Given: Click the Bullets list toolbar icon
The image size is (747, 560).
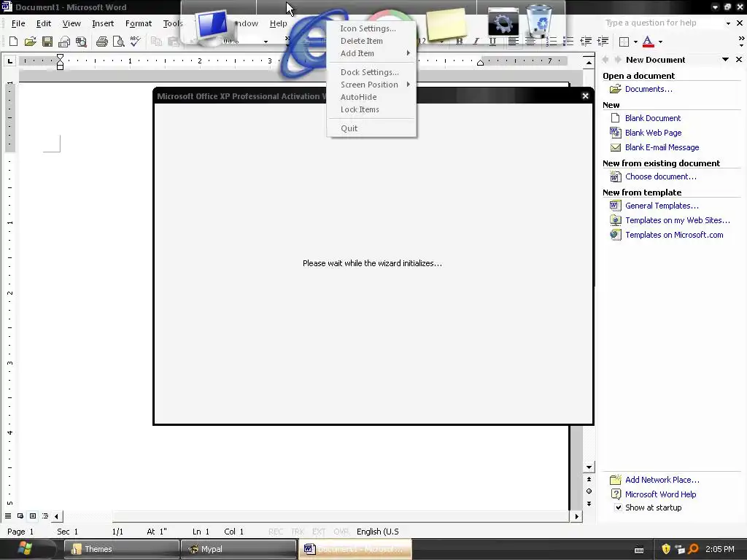Looking at the screenshot, I should click(x=568, y=42).
